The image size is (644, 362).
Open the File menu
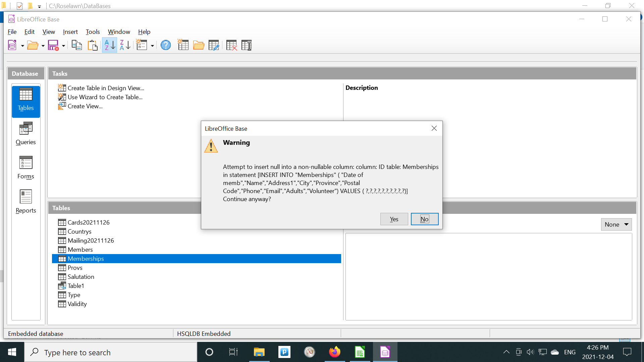point(12,32)
